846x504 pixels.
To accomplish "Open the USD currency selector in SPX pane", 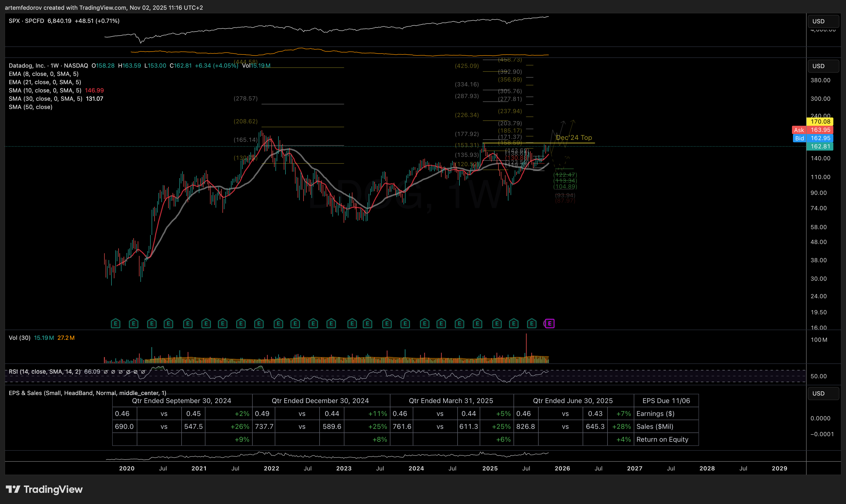I will [823, 21].
